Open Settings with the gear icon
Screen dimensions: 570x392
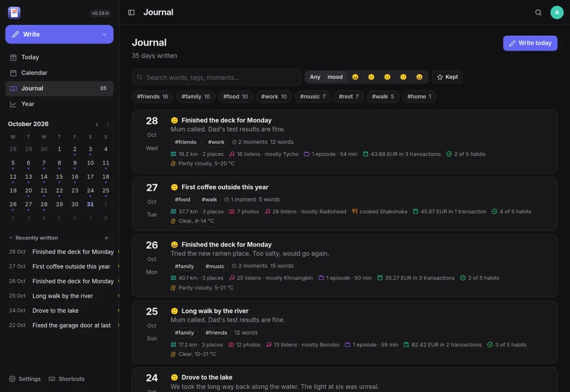click(x=25, y=379)
